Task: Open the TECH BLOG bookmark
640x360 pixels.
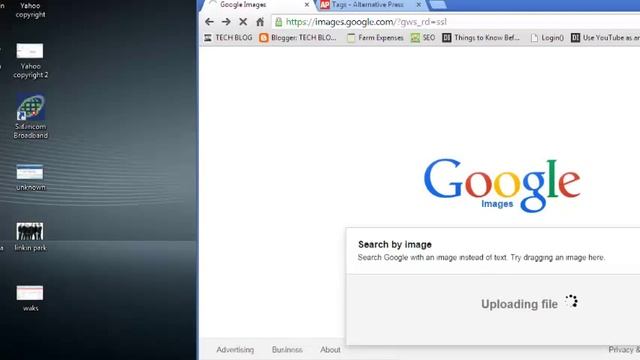Action: [228, 38]
